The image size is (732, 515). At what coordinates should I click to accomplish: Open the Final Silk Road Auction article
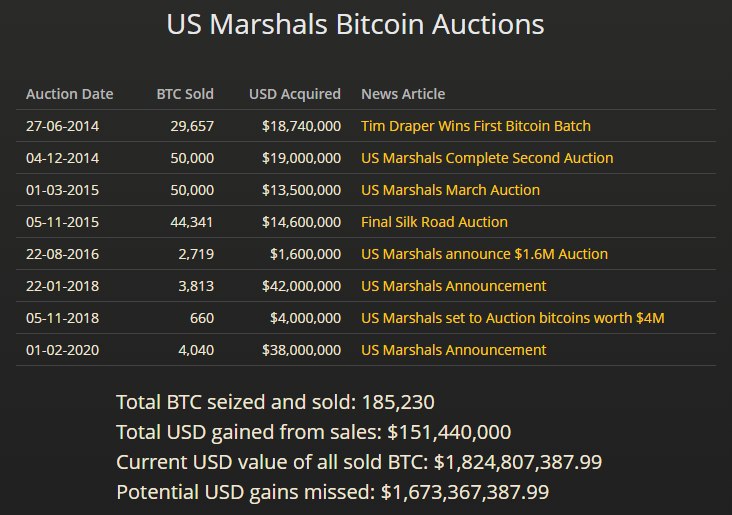tap(434, 222)
